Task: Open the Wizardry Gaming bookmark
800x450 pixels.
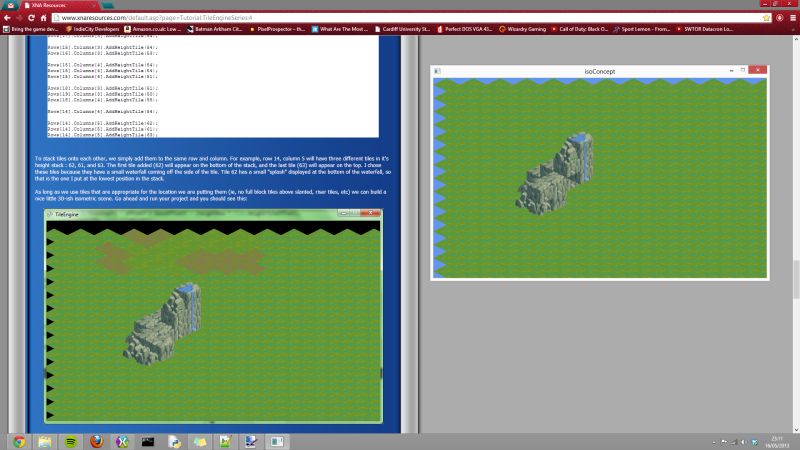Action: pyautogui.click(x=522, y=29)
